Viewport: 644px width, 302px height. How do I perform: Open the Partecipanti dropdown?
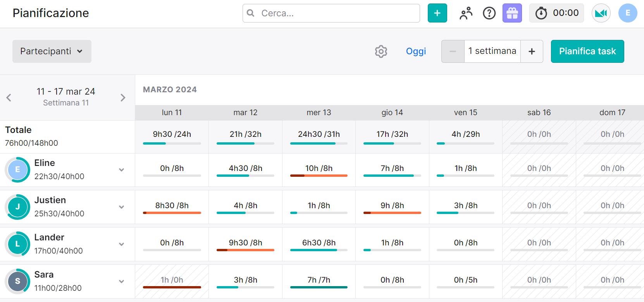click(x=52, y=51)
